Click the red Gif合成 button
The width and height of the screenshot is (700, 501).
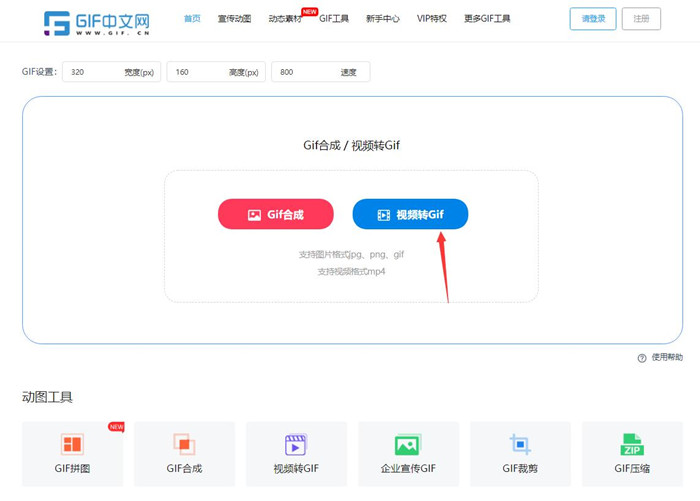click(x=276, y=214)
